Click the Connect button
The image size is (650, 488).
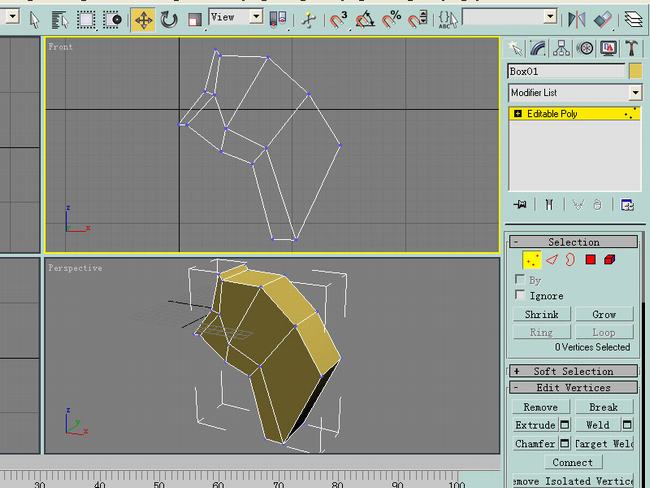click(572, 462)
